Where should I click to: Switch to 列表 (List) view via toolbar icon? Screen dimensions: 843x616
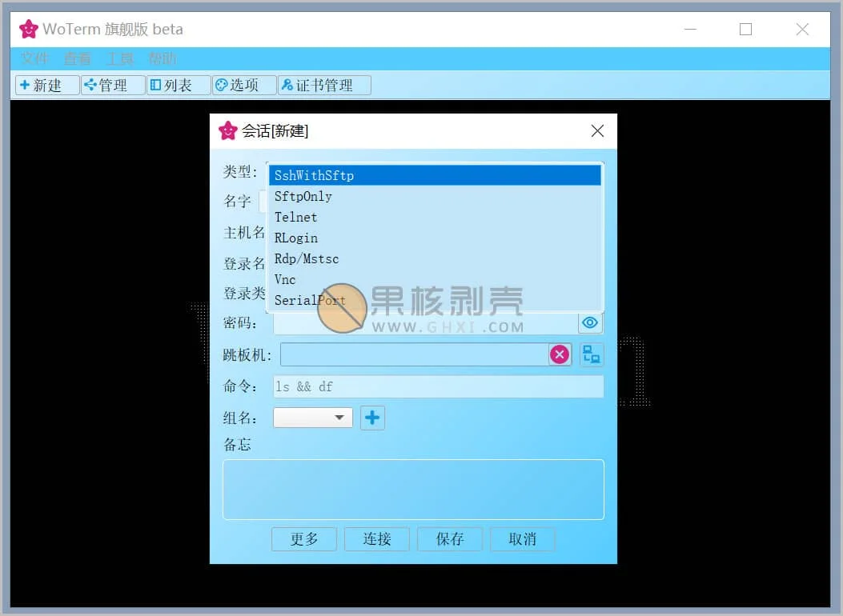[x=178, y=85]
